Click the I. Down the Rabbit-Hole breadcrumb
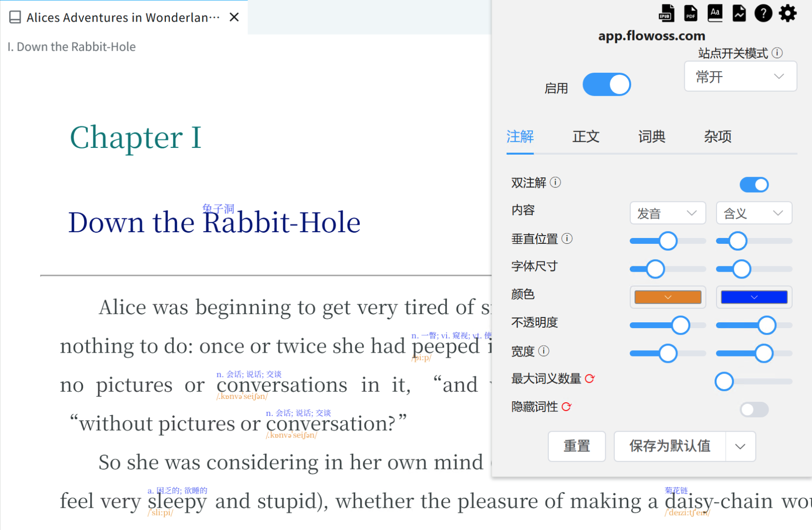812x530 pixels. (71, 47)
